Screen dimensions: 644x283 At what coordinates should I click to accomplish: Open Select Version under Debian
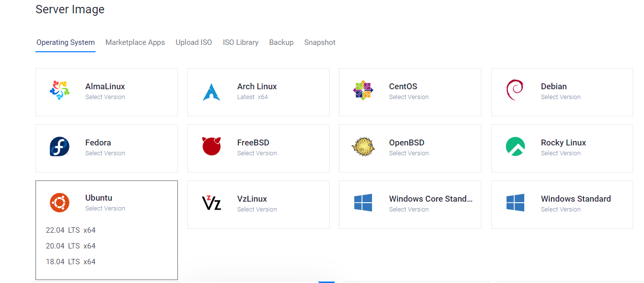pyautogui.click(x=561, y=97)
